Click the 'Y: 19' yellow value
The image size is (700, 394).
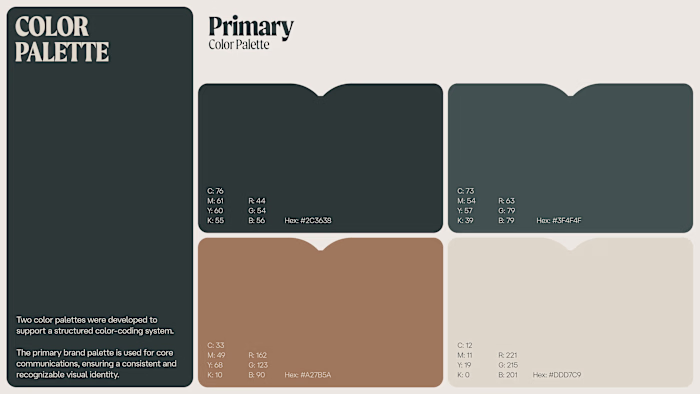(464, 365)
